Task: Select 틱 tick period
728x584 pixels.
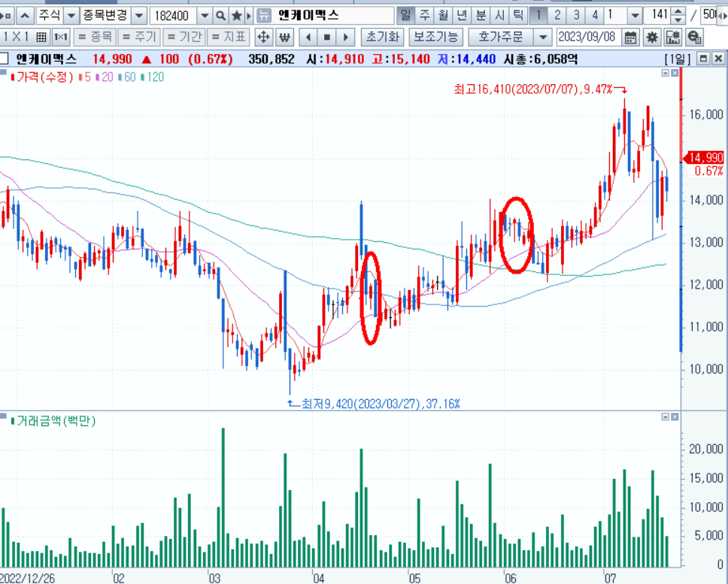Action: (517, 15)
